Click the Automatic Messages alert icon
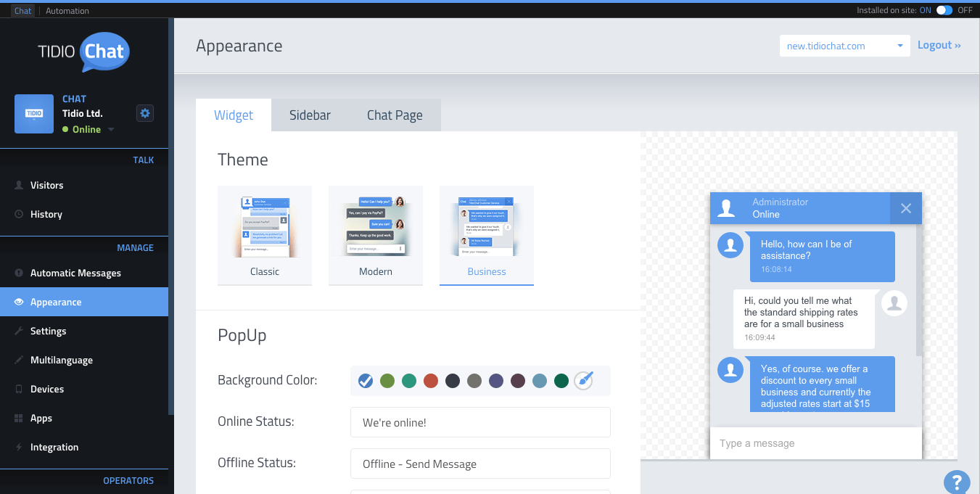Viewport: 980px width, 494px height. coord(19,273)
